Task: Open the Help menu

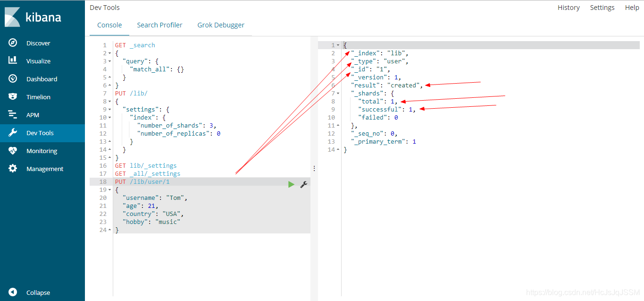Action: (632, 8)
